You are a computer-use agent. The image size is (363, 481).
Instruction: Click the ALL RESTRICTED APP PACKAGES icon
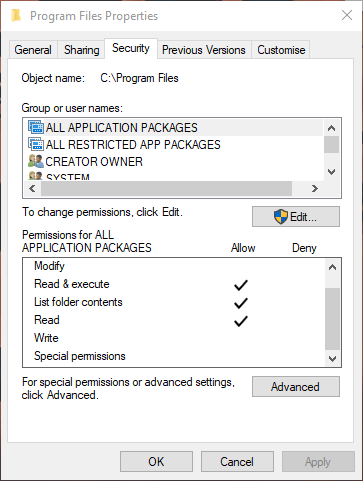click(x=36, y=144)
